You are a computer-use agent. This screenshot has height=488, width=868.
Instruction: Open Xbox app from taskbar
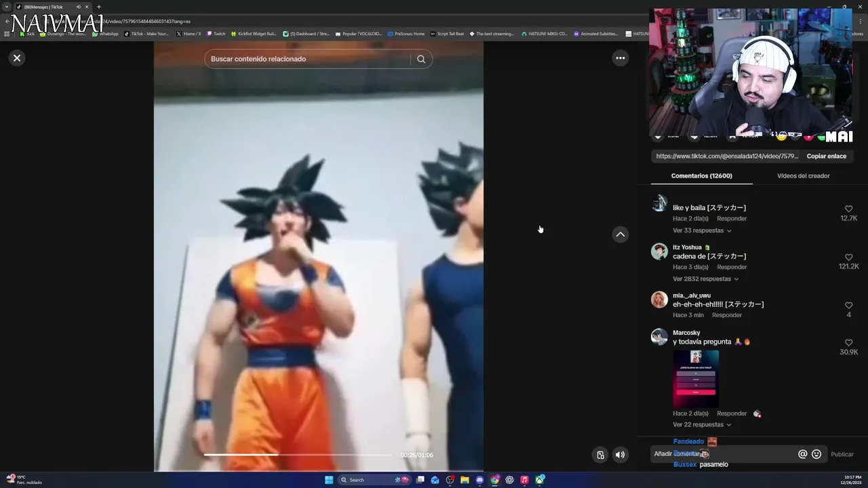[539, 480]
